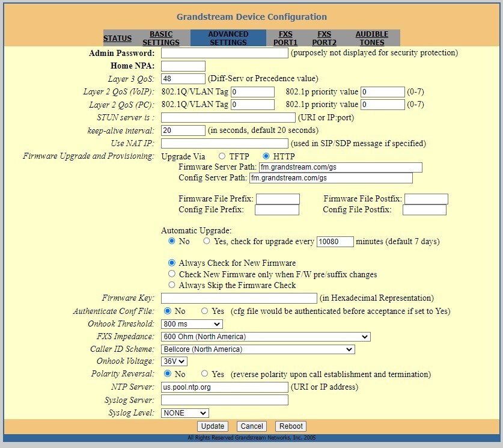Click the NTP Server field
The width and height of the screenshot is (503, 448).
(225, 387)
